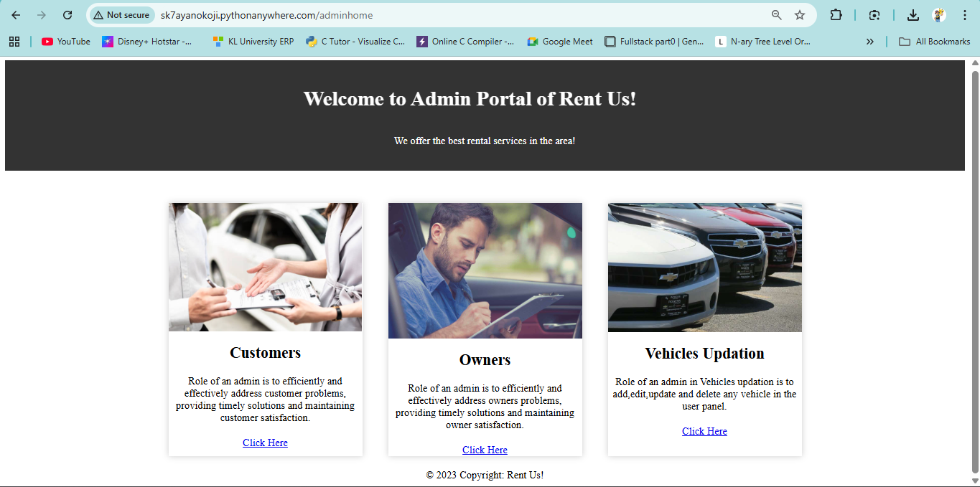
Task: Click the Customers card's Click Here link
Action: 265,443
